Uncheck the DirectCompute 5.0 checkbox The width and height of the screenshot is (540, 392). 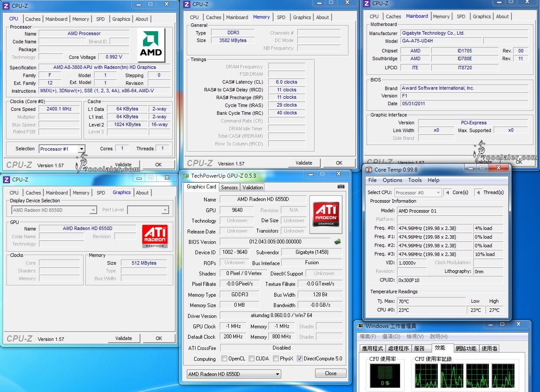tap(299, 359)
